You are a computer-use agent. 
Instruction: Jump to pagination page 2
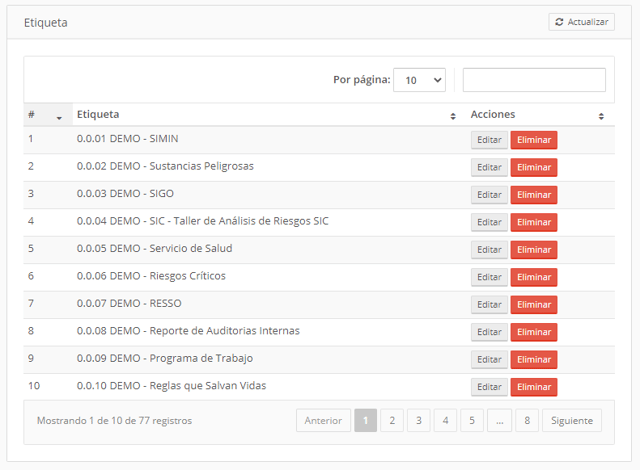[x=392, y=420]
